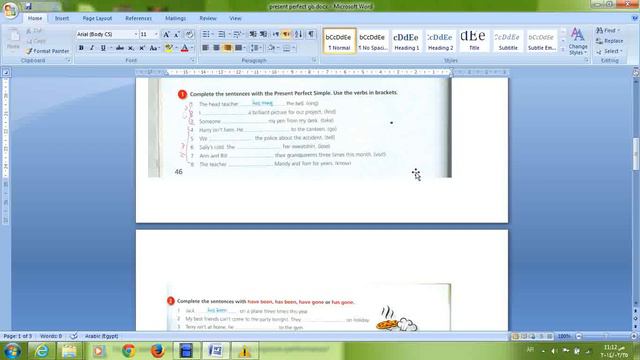This screenshot has height=360, width=640.
Task: Set right-to-left text direction
Action: [286, 34]
